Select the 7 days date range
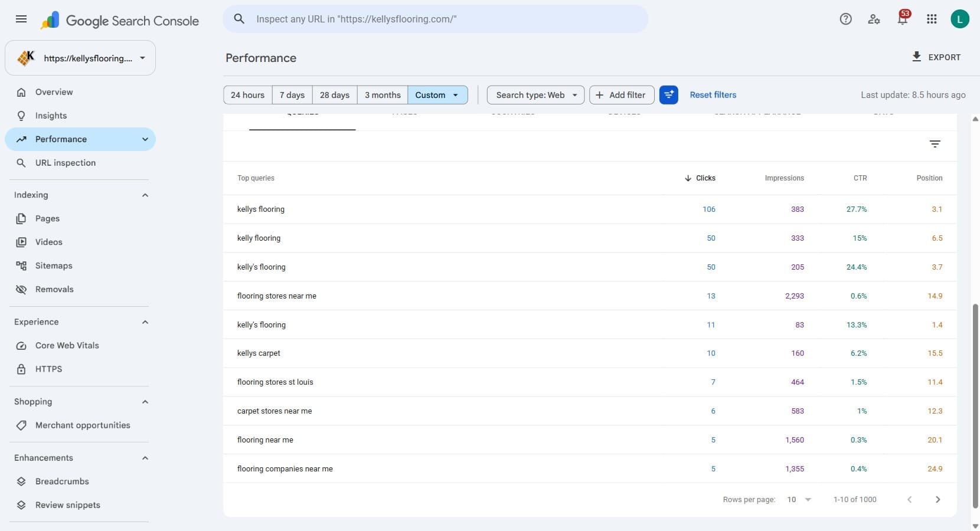This screenshot has width=980, height=531. [292, 95]
